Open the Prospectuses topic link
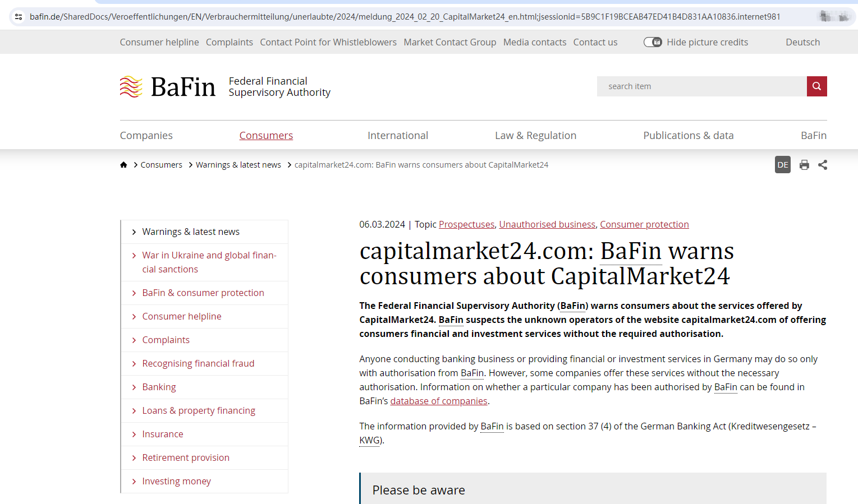This screenshot has height=504, width=858. click(x=466, y=224)
